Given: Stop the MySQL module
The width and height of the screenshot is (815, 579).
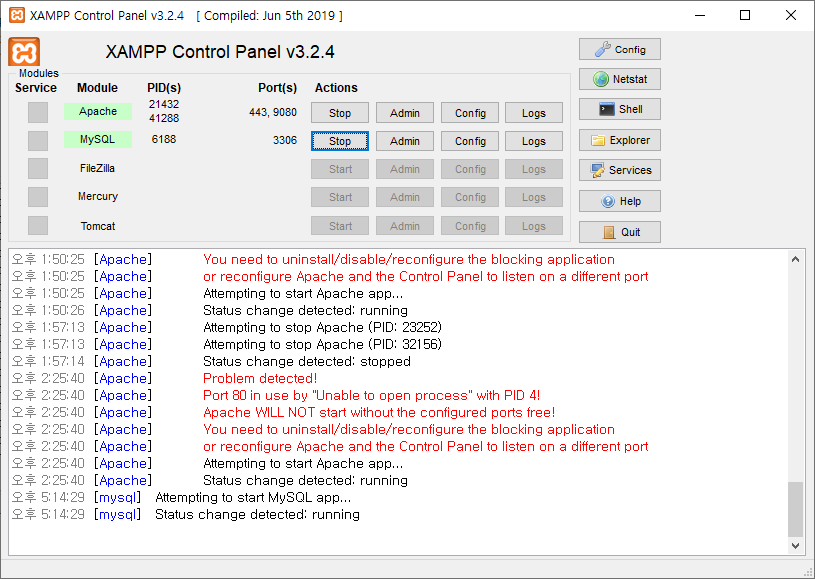Looking at the screenshot, I should point(340,141).
